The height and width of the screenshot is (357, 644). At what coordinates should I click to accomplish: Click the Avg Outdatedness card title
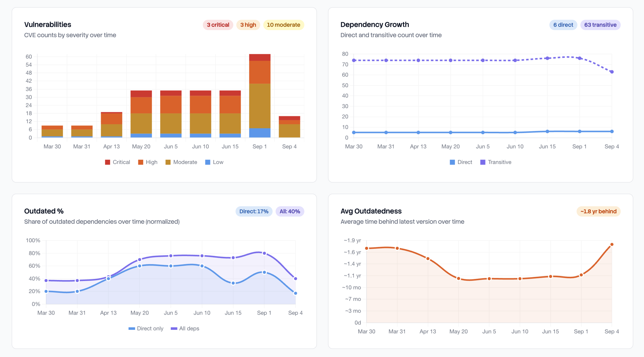371,211
